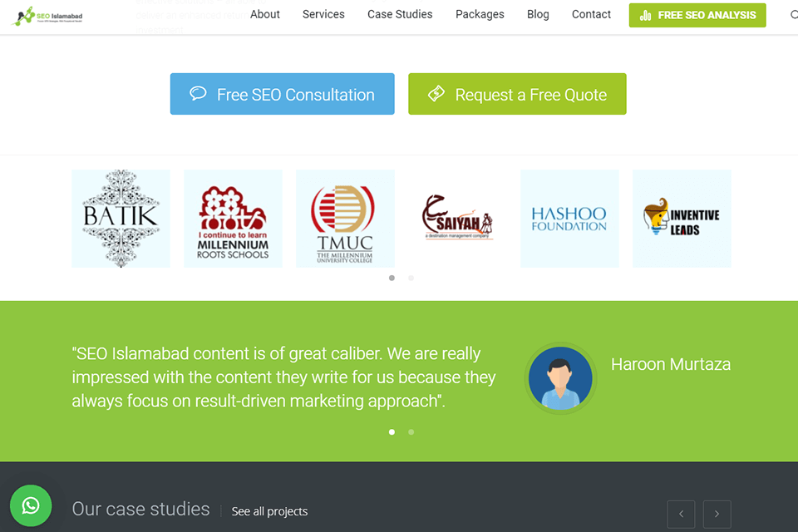798x532 pixels.
Task: Click the Haroon Murtaza name
Action: (671, 364)
